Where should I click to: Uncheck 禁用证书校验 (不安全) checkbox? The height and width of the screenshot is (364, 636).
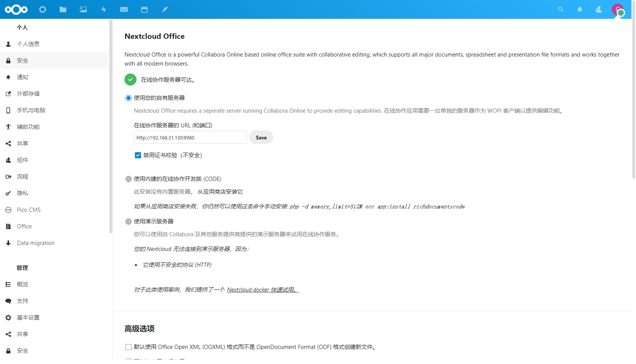(138, 155)
